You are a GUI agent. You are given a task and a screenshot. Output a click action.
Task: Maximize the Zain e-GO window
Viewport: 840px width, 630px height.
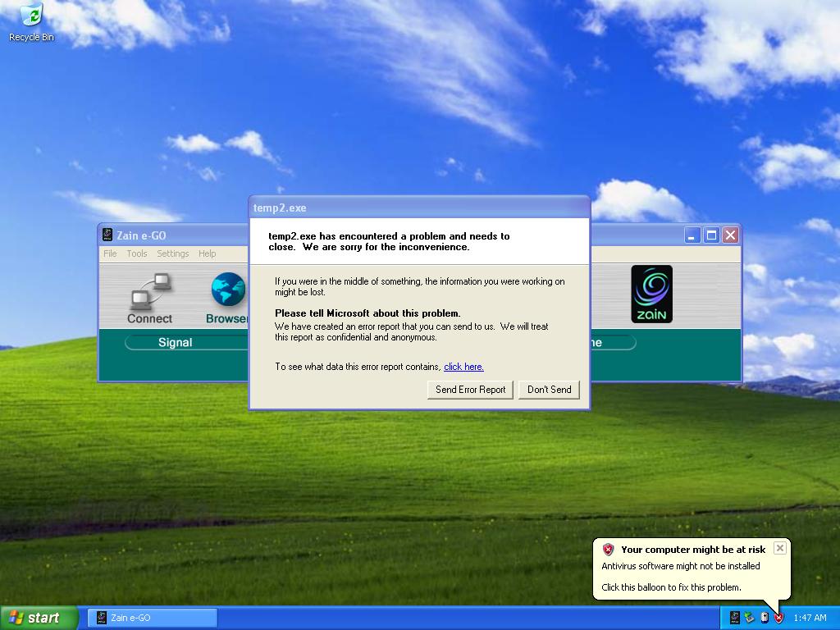(711, 235)
